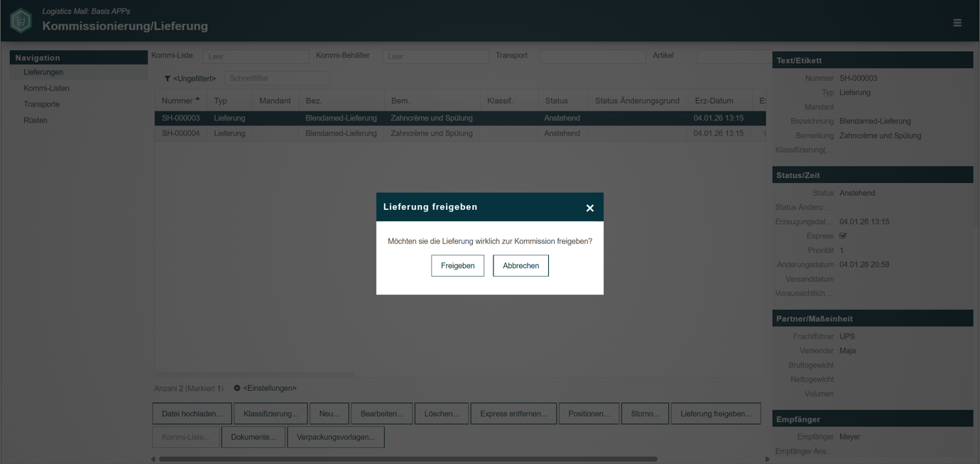Close the Lieferung freigeben dialog
This screenshot has width=980, height=464.
589,208
